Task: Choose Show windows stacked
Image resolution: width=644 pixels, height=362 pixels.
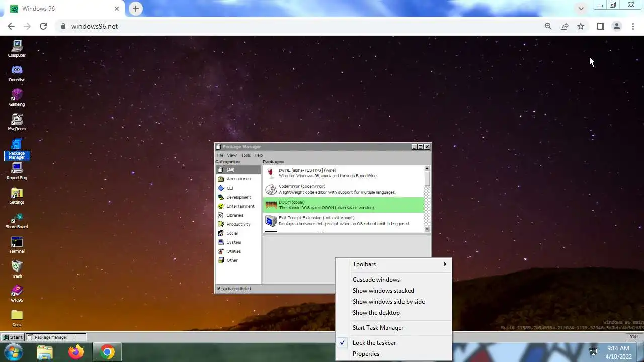Action: 393,291
